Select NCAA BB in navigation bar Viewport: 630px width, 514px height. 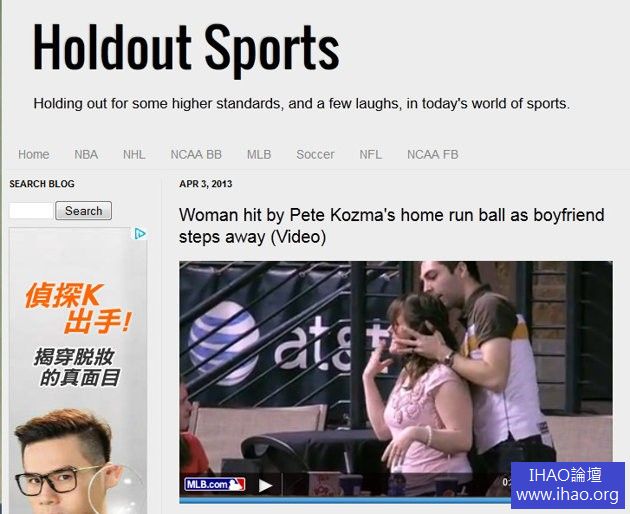pyautogui.click(x=196, y=154)
